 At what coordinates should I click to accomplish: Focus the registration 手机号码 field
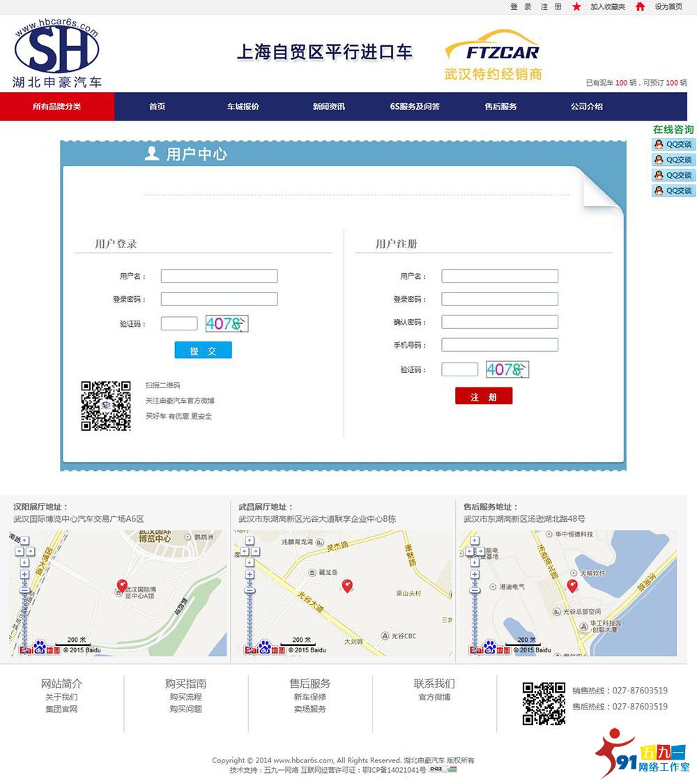pyautogui.click(x=500, y=345)
